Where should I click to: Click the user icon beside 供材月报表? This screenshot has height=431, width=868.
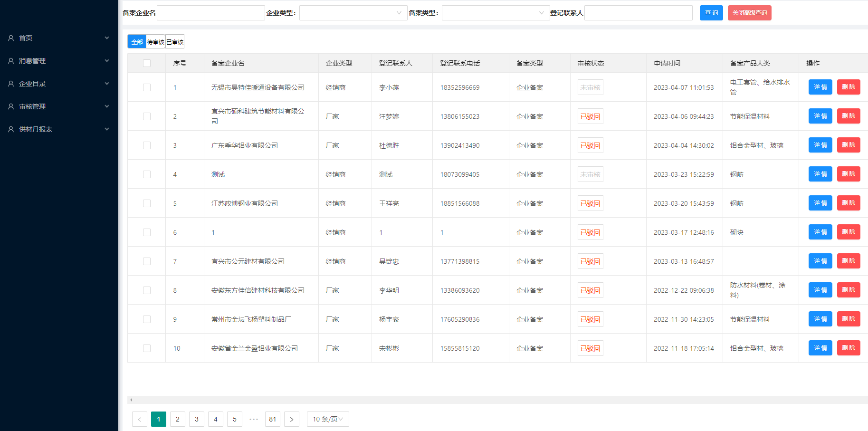coord(11,129)
